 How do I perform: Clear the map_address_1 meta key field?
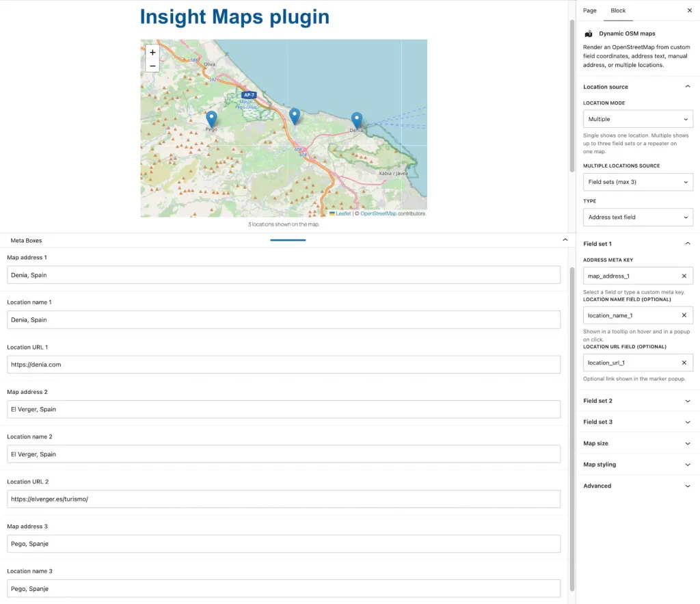point(684,276)
